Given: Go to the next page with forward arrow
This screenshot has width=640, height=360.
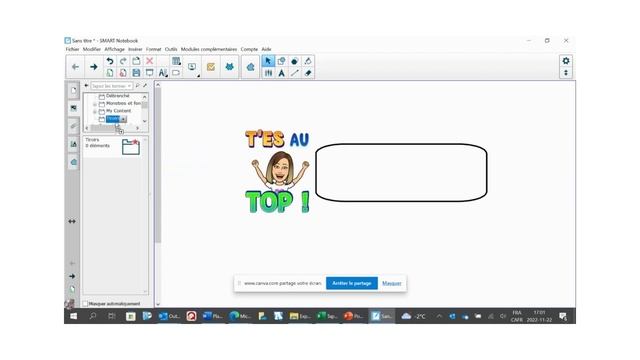Looking at the screenshot, I should 93,67.
